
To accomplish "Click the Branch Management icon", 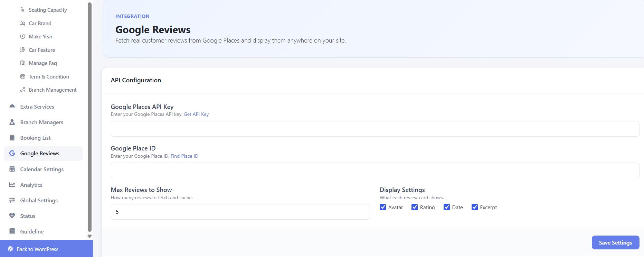I will 22,90.
